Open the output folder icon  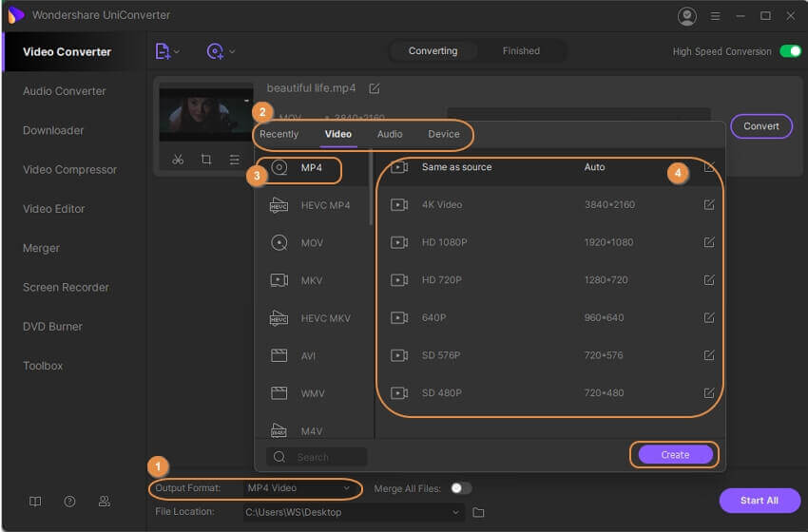[478, 512]
